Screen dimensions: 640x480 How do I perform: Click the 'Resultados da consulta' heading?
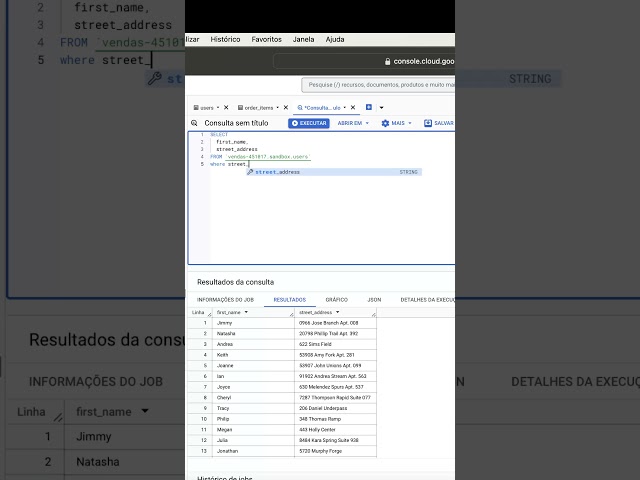pyautogui.click(x=236, y=282)
